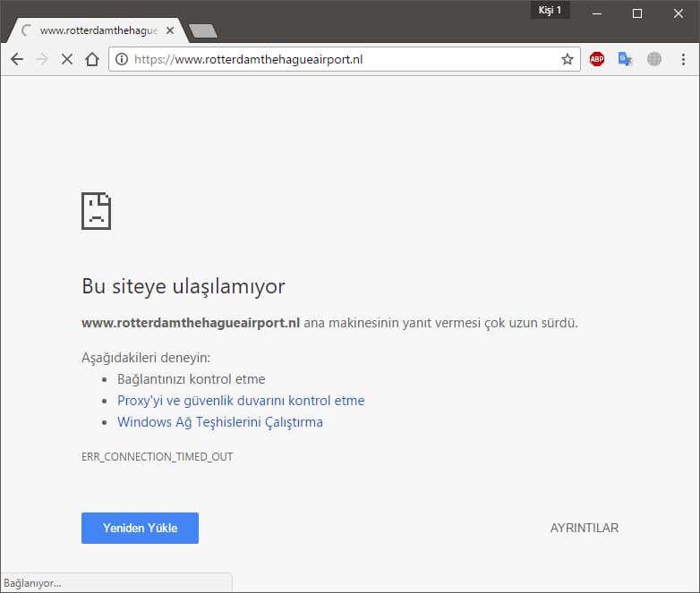
Task: Open a new tab
Action: pos(203,31)
